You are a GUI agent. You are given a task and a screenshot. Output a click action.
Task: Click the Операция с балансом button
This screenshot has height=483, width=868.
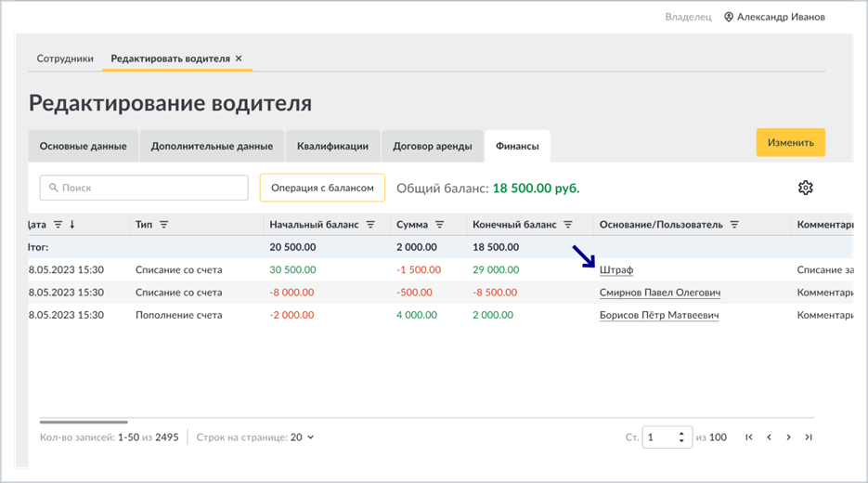(322, 188)
